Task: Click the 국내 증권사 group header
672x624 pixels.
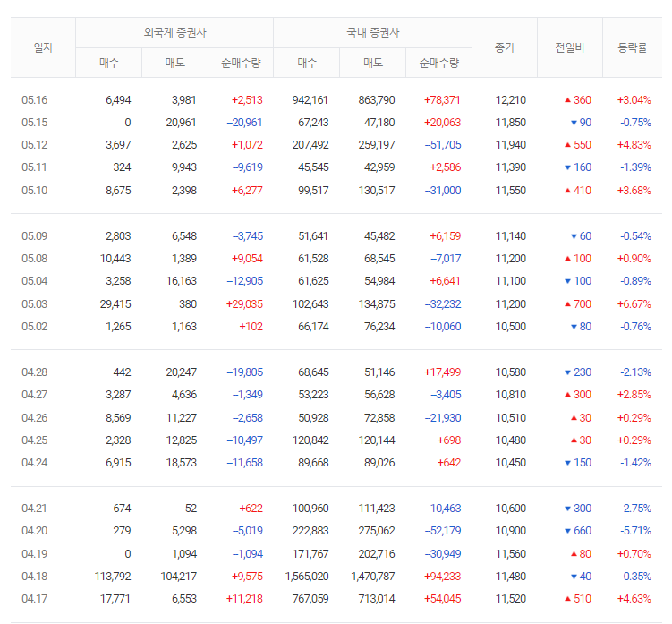Action: [x=373, y=32]
